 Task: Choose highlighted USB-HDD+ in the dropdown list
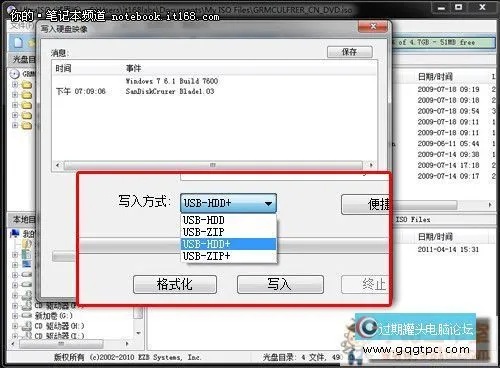tap(229, 244)
